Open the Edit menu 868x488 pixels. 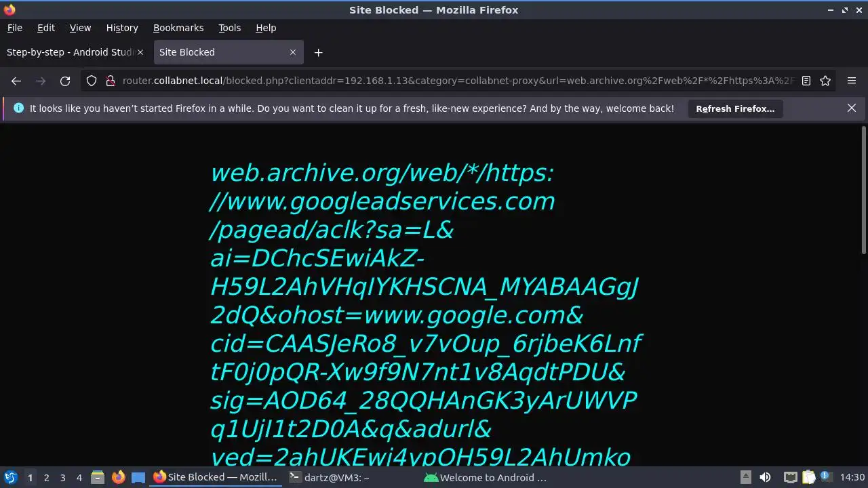[46, 28]
